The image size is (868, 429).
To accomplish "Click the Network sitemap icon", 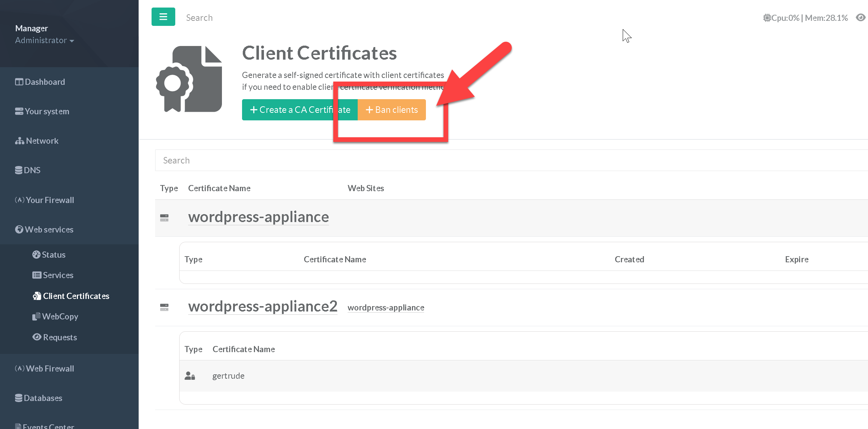I will tap(19, 141).
